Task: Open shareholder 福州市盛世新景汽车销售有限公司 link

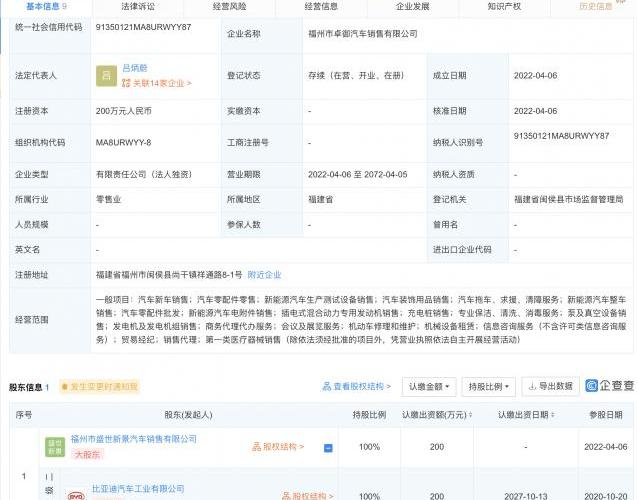Action: (x=134, y=439)
